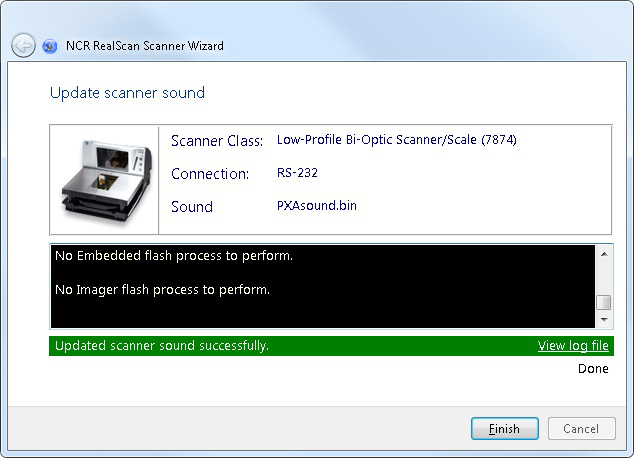Image resolution: width=634 pixels, height=458 pixels.
Task: Select the 'No Imager flash process' log line
Action: point(163,290)
